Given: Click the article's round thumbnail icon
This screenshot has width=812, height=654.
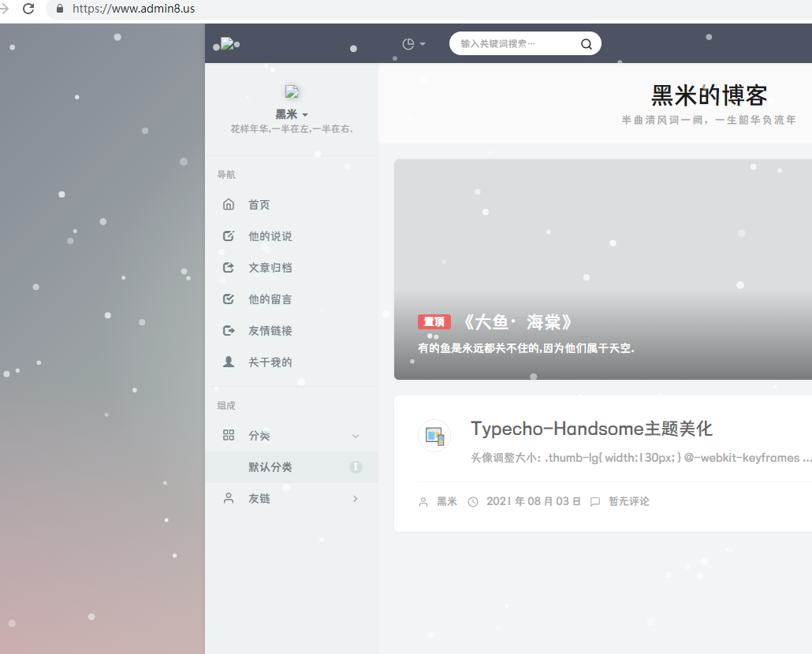Looking at the screenshot, I should [434, 436].
